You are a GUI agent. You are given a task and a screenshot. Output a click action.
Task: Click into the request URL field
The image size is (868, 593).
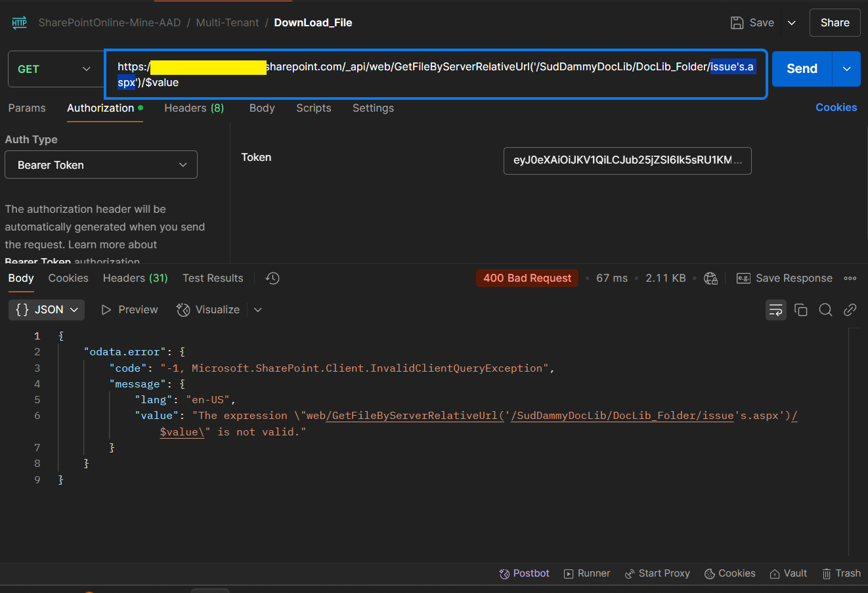436,74
